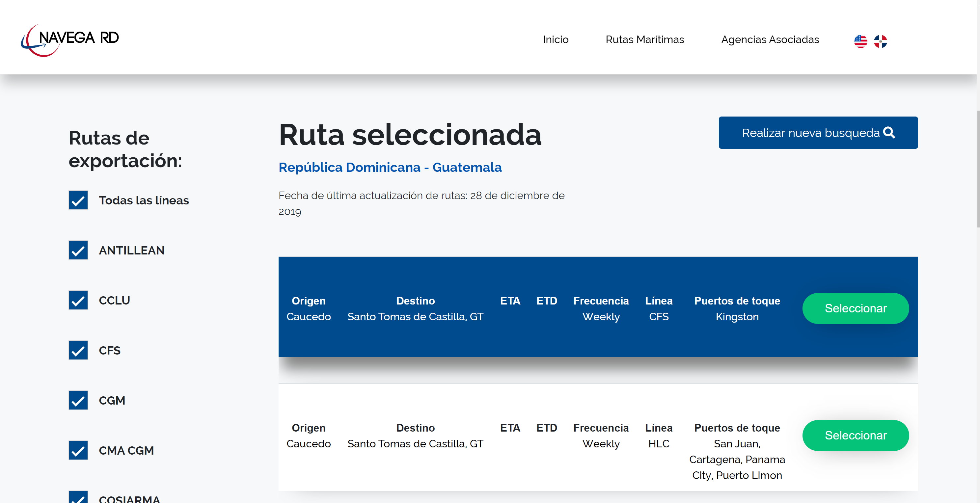Screen dimensions: 980x503
Task: Click República Dominicana - Guatemala route heading
Action: pyautogui.click(x=390, y=167)
